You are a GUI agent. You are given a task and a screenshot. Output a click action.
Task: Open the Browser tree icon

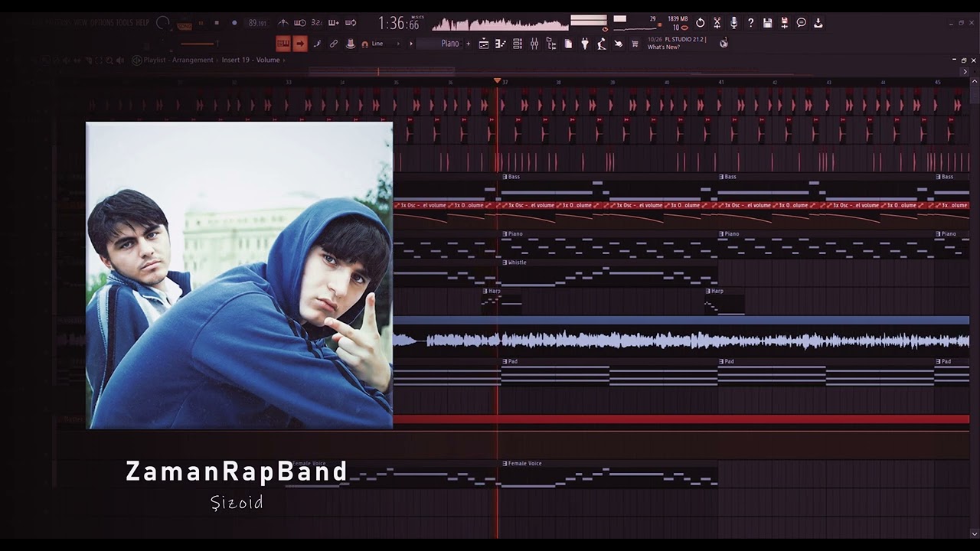pyautogui.click(x=550, y=44)
